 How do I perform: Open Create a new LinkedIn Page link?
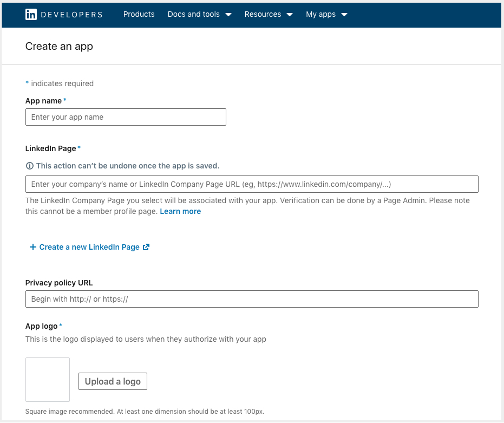click(89, 247)
